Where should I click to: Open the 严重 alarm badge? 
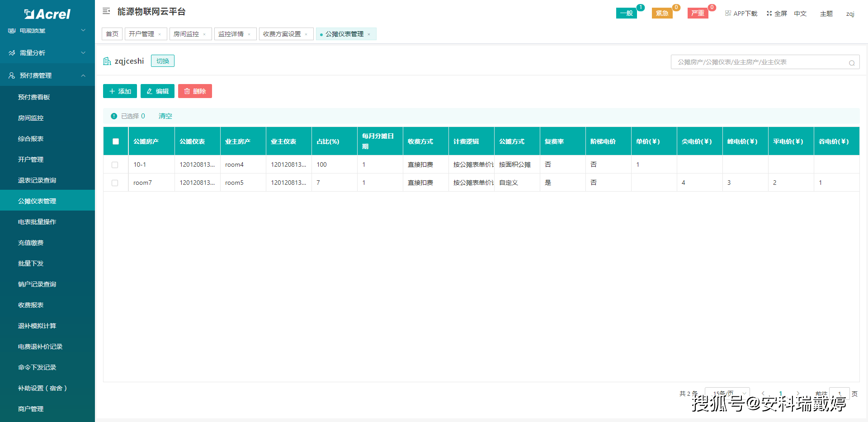click(698, 13)
